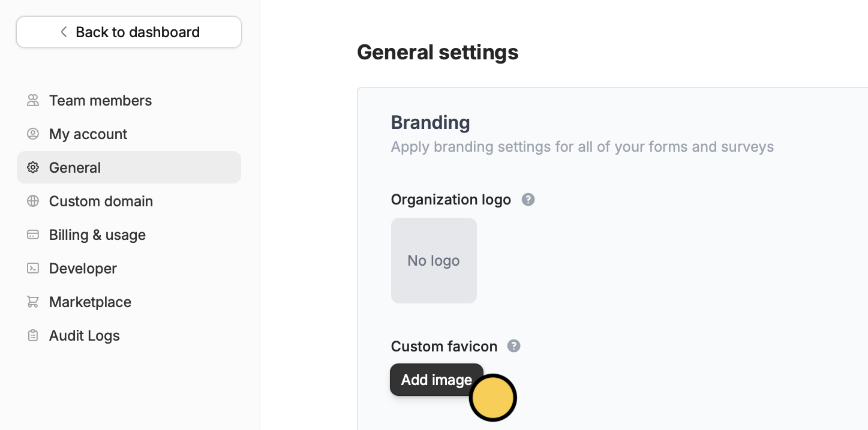Viewport: 868px width, 430px height.
Task: Click the My account user icon
Action: click(x=33, y=134)
